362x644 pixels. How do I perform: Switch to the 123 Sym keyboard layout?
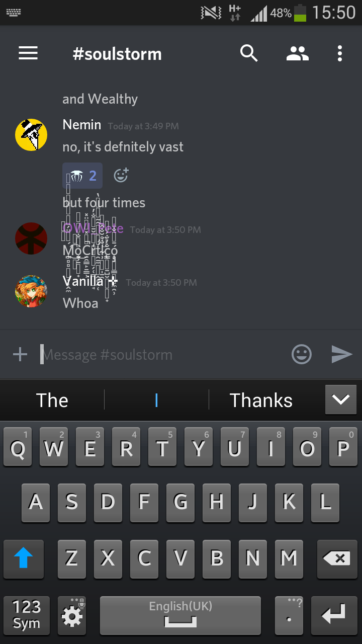(26, 615)
